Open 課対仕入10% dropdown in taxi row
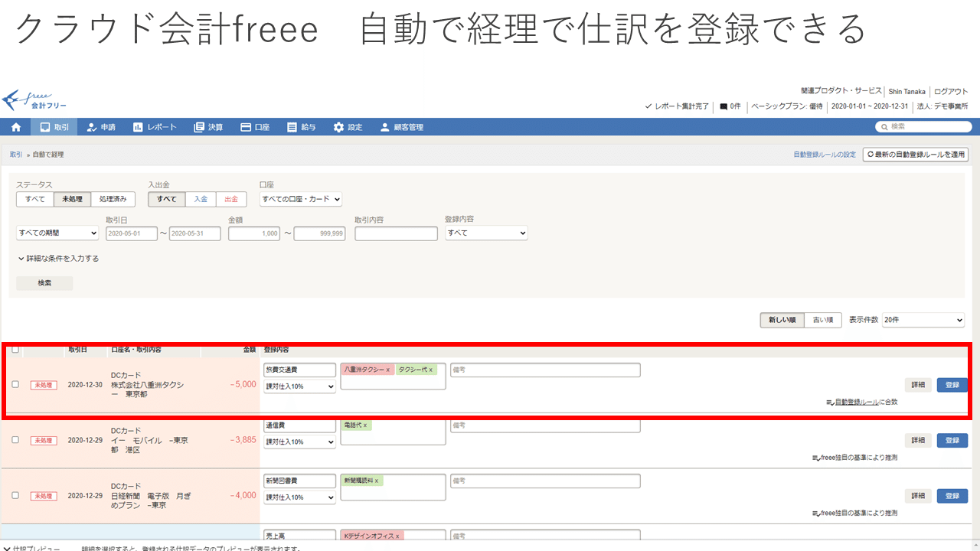 (x=300, y=386)
